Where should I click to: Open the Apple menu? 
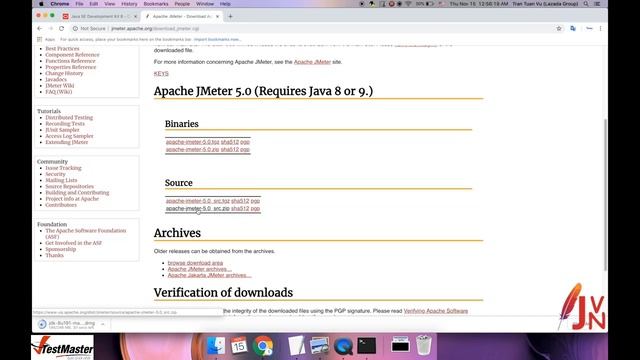coord(41,4)
